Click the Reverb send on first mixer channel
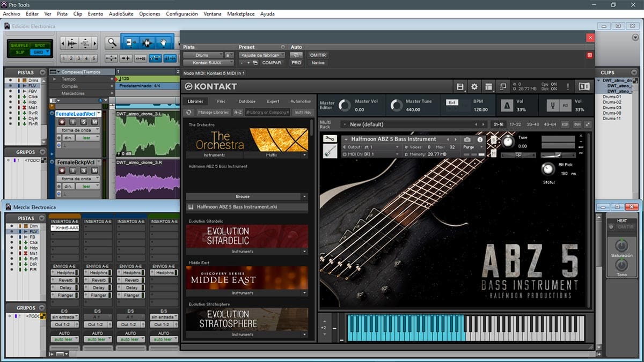Screen dimensions: 644x362 pyautogui.click(x=65, y=280)
